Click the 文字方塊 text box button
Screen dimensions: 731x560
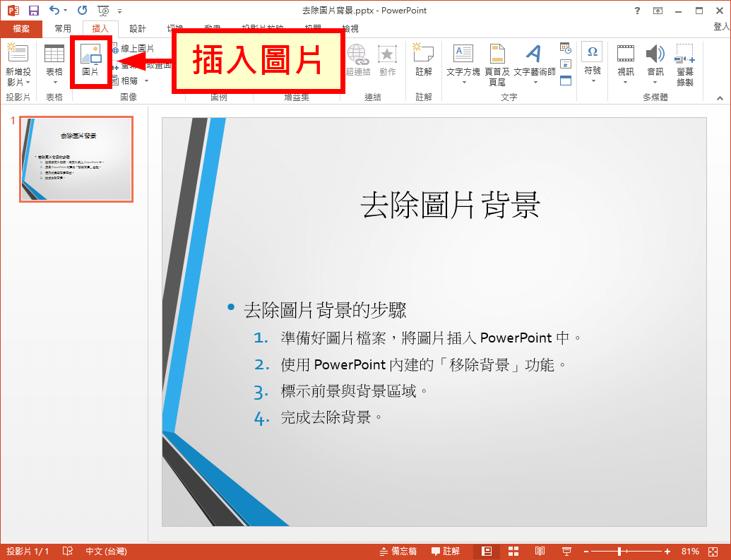(463, 65)
